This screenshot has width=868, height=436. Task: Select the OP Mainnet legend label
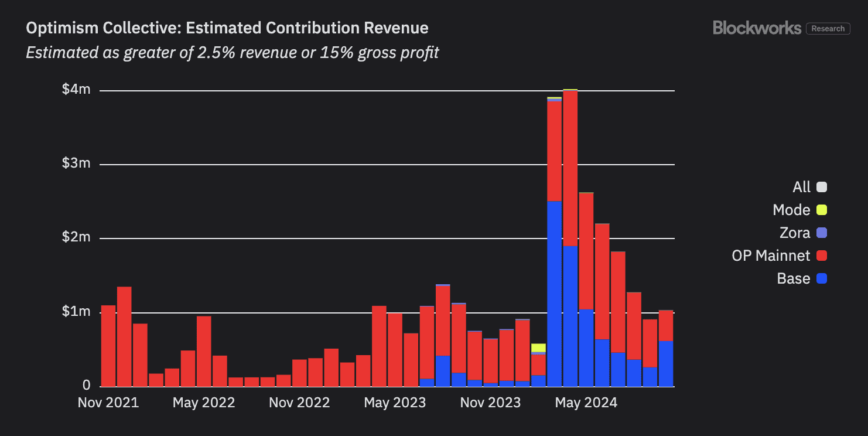click(x=771, y=256)
